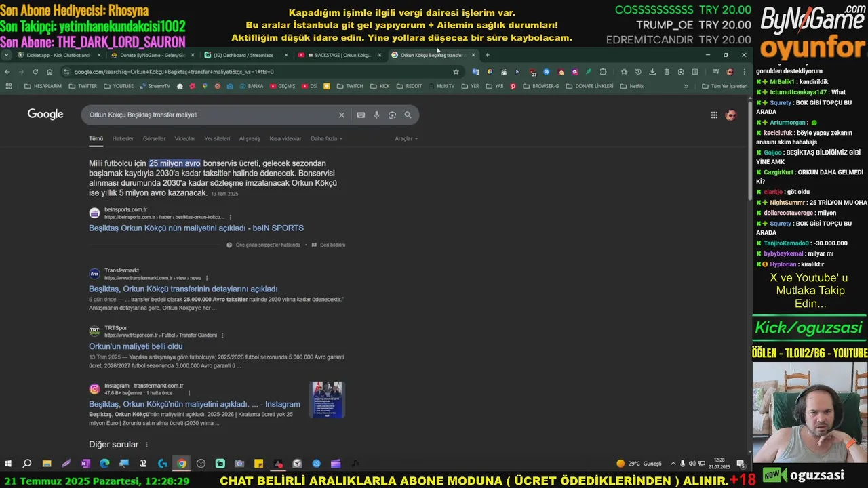Click the beinsports.com.tr site favicon
Image resolution: width=868 pixels, height=488 pixels.
coord(94,213)
